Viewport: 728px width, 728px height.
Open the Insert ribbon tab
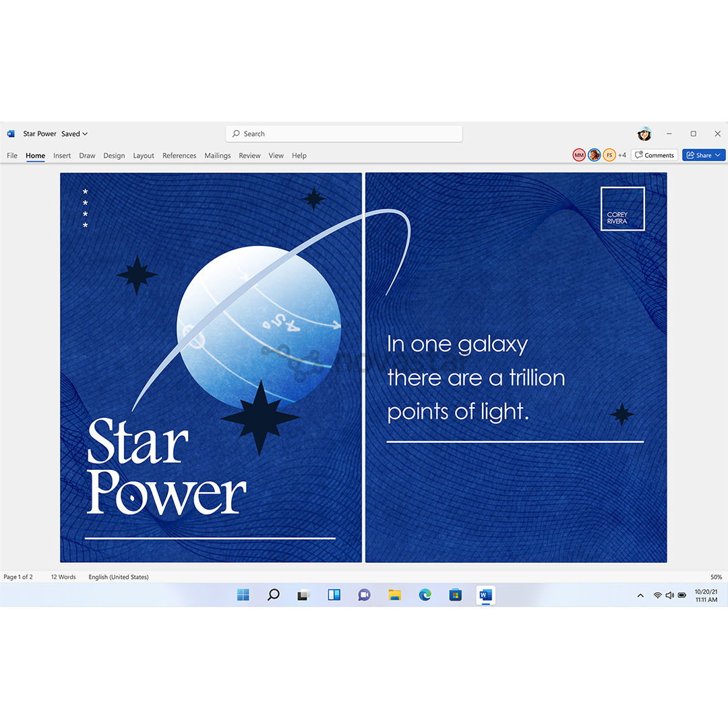click(x=62, y=156)
